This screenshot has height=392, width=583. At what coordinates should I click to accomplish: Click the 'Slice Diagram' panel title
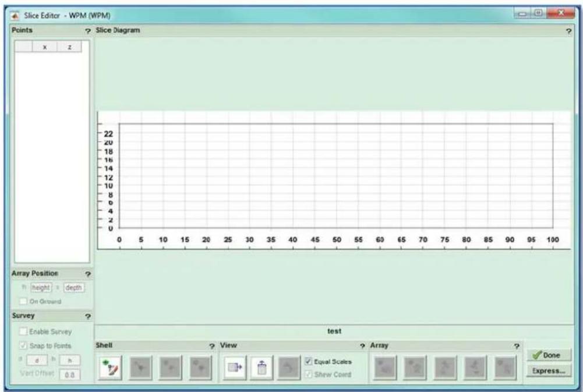[x=118, y=30]
